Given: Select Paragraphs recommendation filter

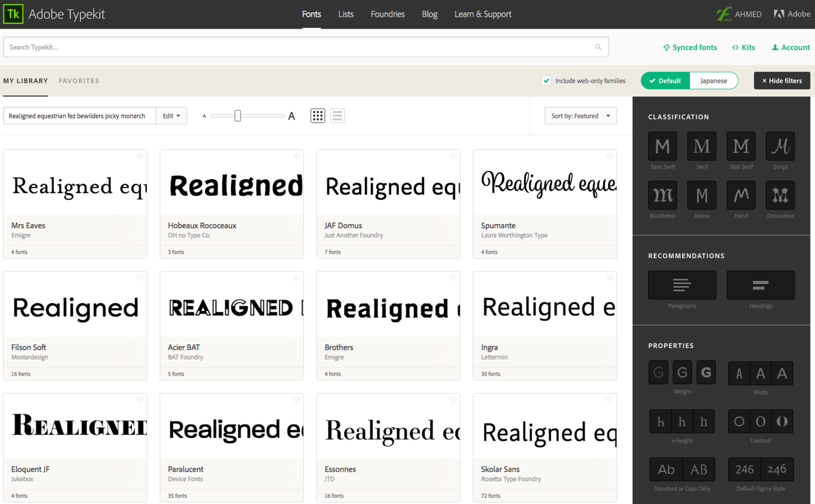Looking at the screenshot, I should [682, 285].
